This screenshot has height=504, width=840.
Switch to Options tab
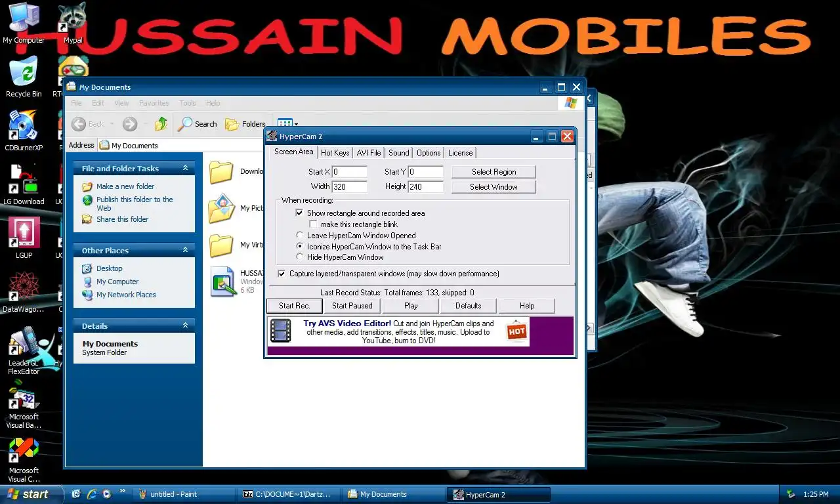click(x=429, y=153)
